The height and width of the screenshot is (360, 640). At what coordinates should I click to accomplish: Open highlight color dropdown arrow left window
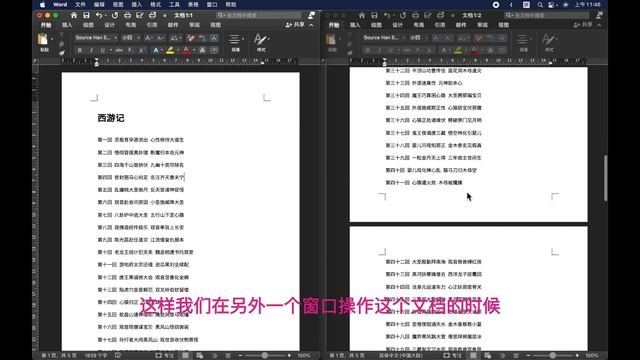tap(178, 50)
